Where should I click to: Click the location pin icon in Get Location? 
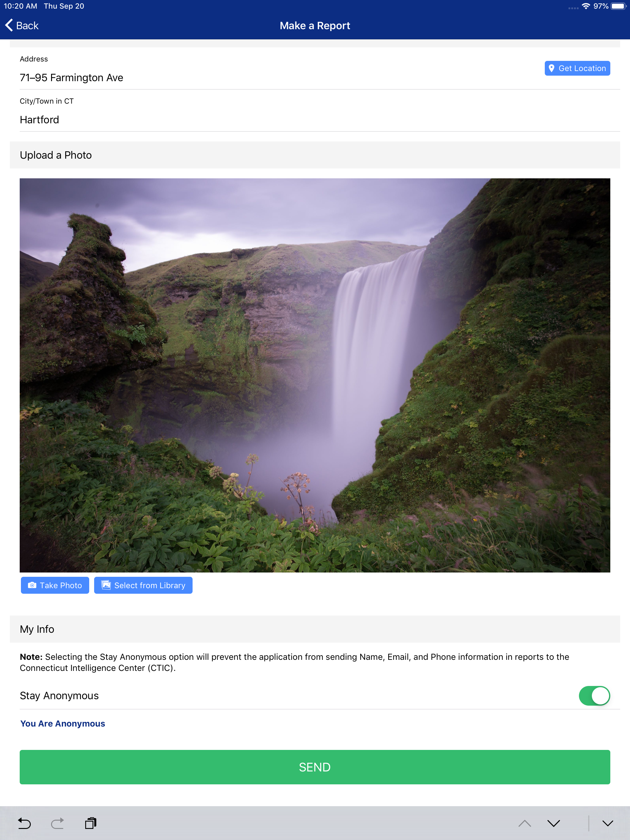551,68
